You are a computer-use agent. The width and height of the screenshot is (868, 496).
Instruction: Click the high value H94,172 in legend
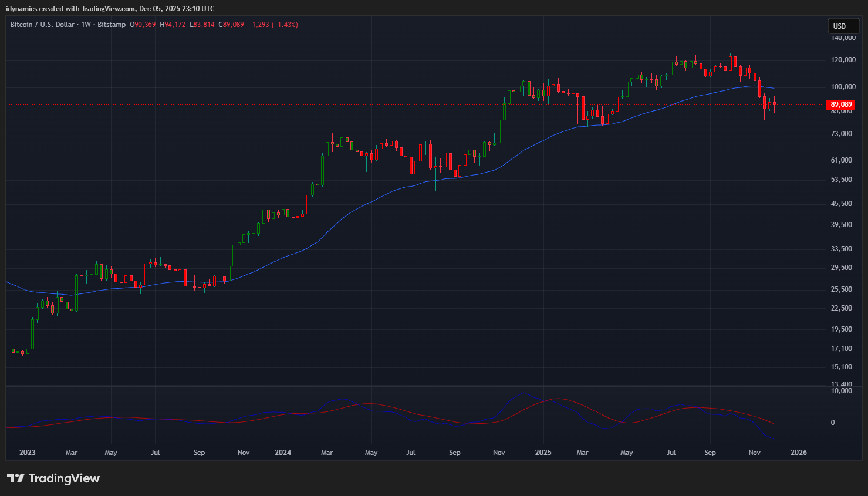(173, 25)
